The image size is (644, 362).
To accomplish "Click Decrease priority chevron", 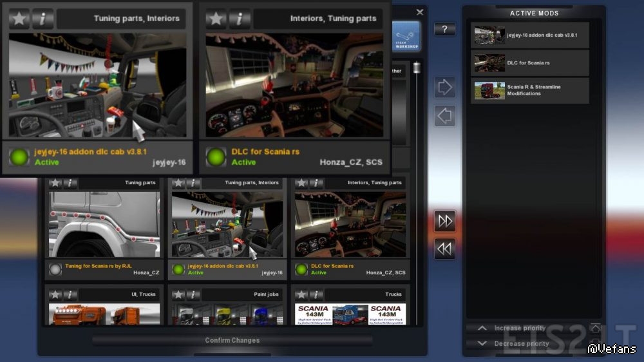I will tap(482, 343).
